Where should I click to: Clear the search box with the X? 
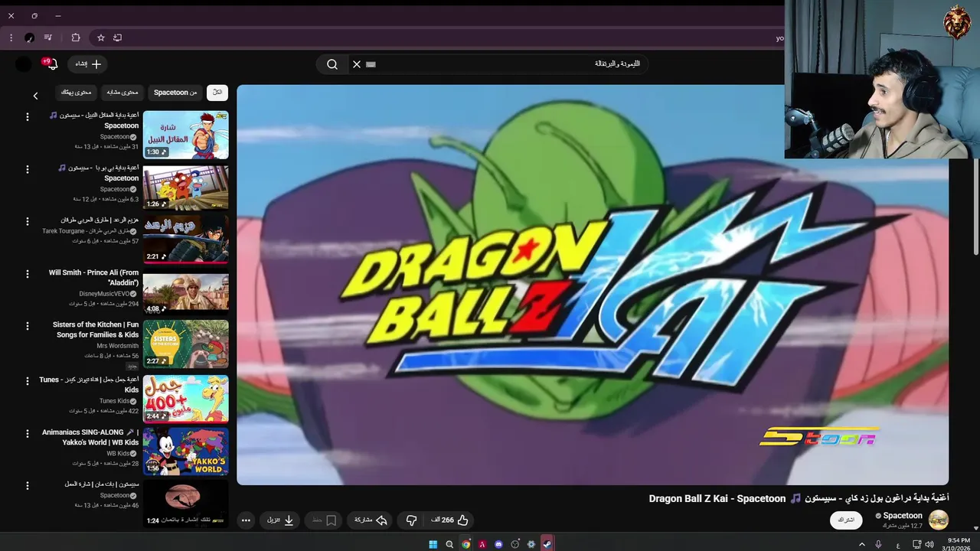click(x=357, y=64)
